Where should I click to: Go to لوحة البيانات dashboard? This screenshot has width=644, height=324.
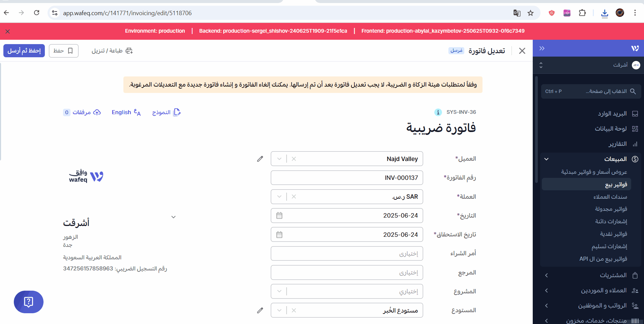tap(611, 129)
